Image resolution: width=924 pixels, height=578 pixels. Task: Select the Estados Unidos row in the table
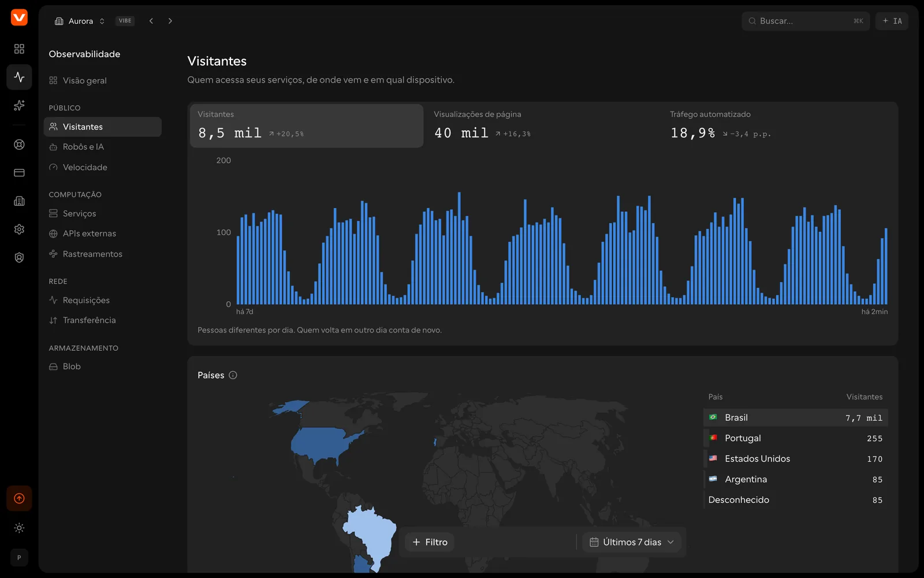coord(795,458)
